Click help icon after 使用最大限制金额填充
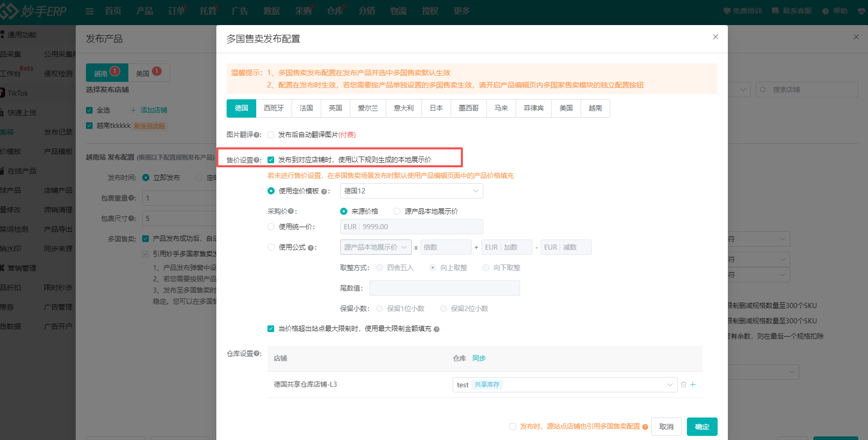 (436, 329)
